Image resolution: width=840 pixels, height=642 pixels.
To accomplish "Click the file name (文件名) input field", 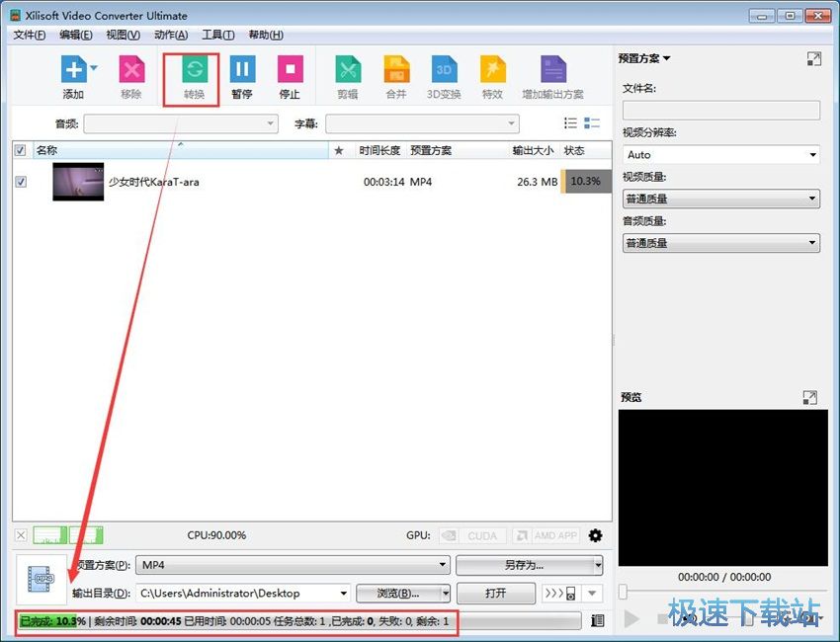I will click(721, 111).
